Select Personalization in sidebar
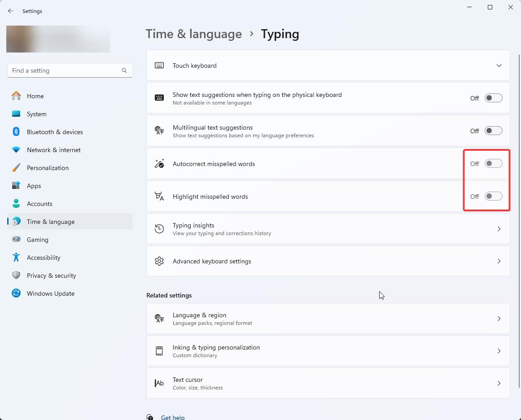The image size is (521, 420). point(70,167)
